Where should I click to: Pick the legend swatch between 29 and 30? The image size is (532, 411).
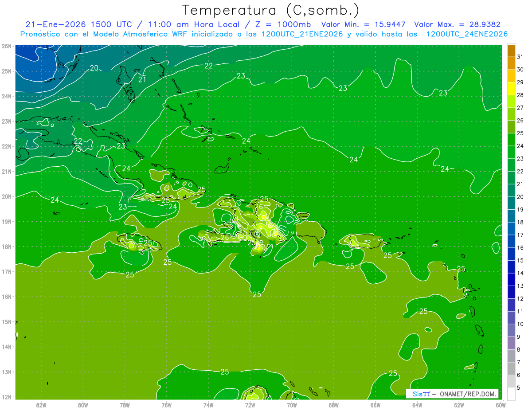[x=511, y=76]
